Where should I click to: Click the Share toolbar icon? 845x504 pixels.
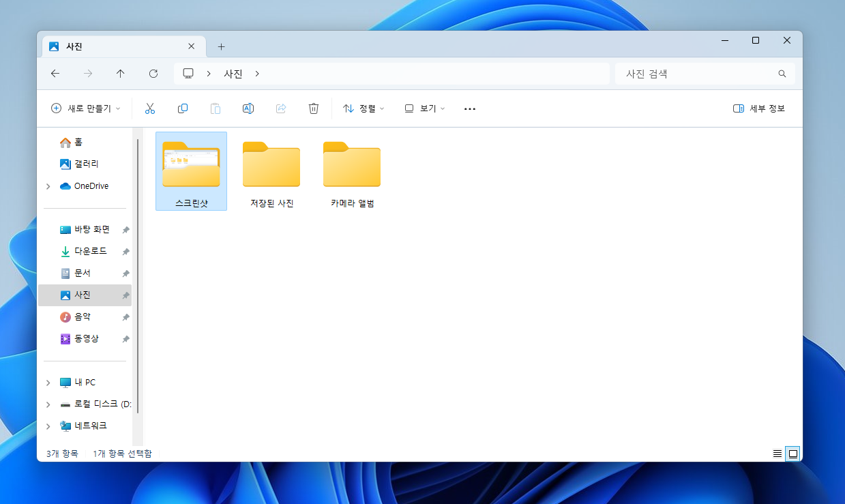281,108
